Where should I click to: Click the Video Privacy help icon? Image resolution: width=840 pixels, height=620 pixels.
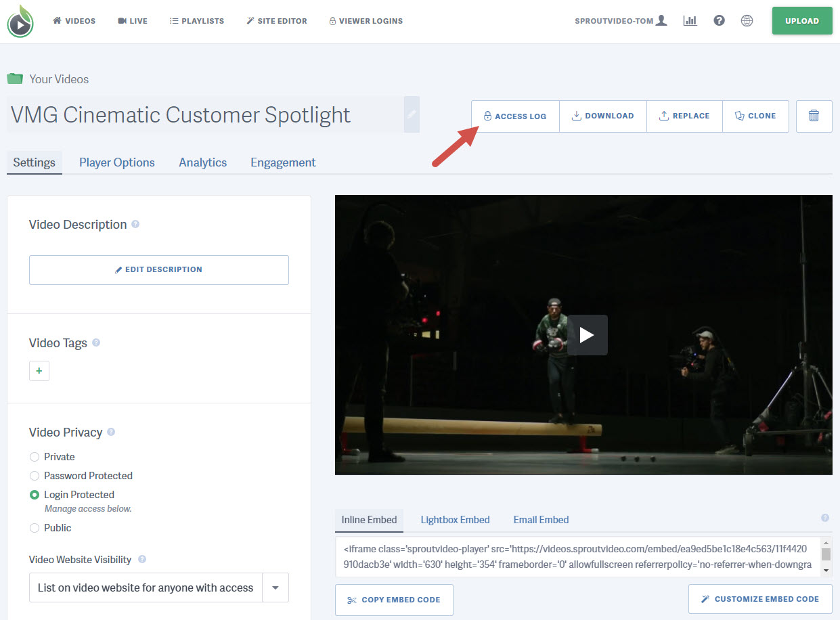111,432
